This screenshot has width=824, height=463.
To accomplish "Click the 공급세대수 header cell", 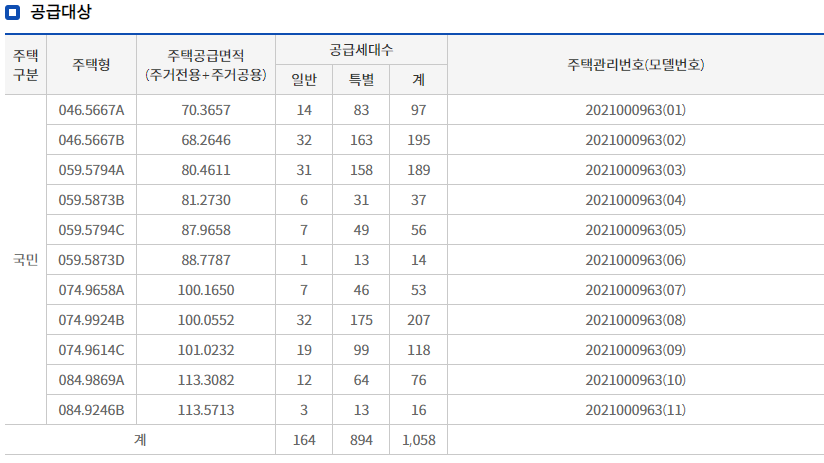I will pyautogui.click(x=361, y=50).
